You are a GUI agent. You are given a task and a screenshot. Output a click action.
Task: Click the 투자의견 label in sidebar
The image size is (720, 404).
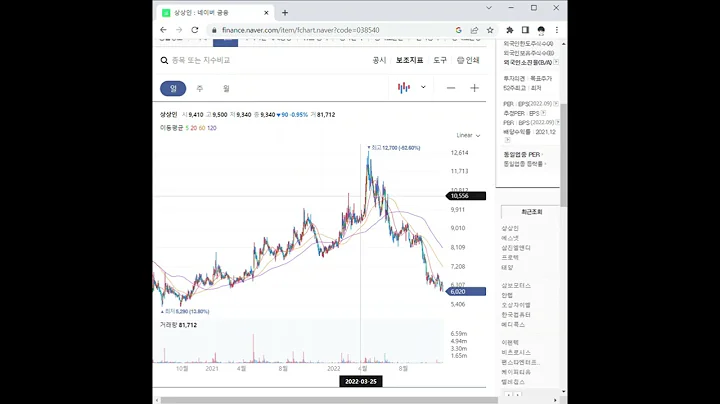point(514,79)
